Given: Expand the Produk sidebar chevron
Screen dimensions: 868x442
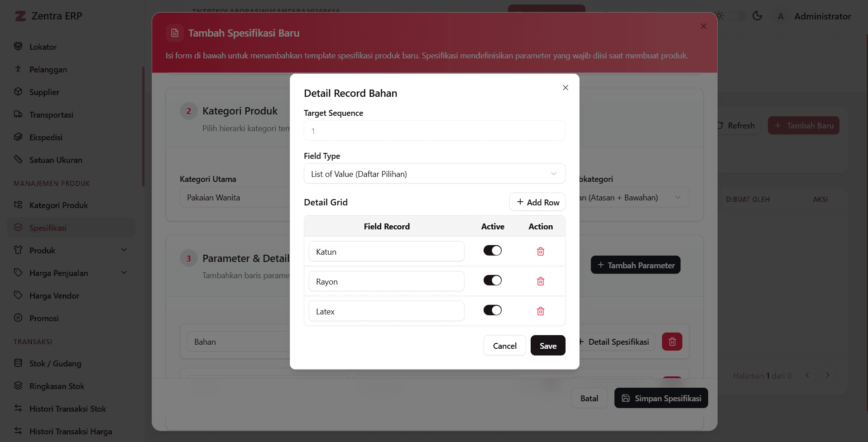Looking at the screenshot, I should (x=124, y=250).
